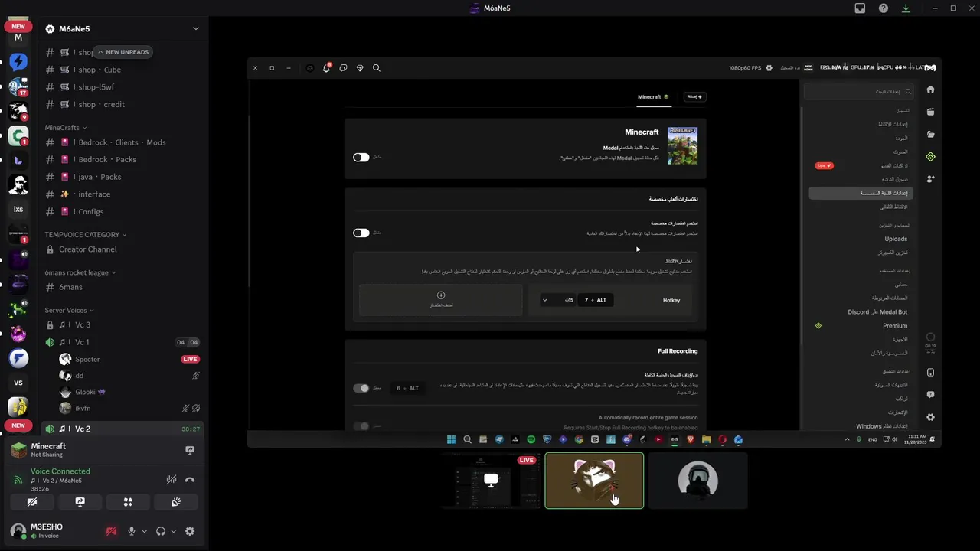980x551 pixels.
Task: Click the cat avatar video tile
Action: point(594,481)
